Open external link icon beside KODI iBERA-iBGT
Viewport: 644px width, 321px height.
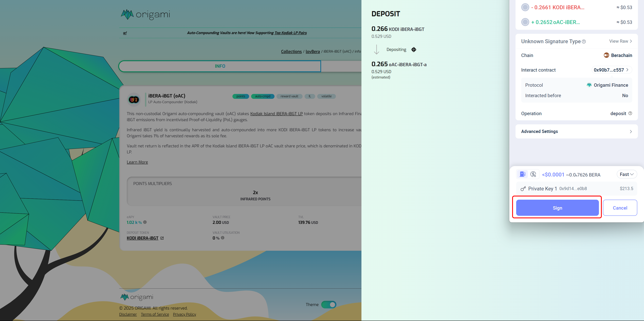[x=162, y=238]
